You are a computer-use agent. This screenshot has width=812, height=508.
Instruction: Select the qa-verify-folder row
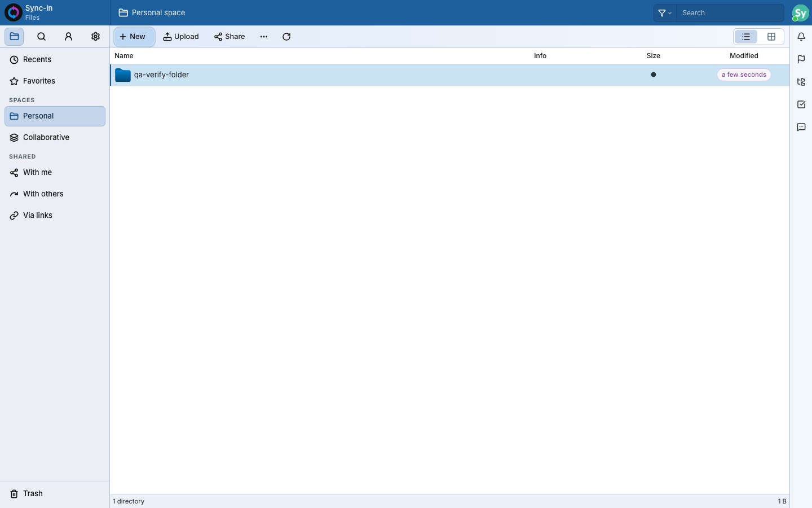tap(449, 75)
